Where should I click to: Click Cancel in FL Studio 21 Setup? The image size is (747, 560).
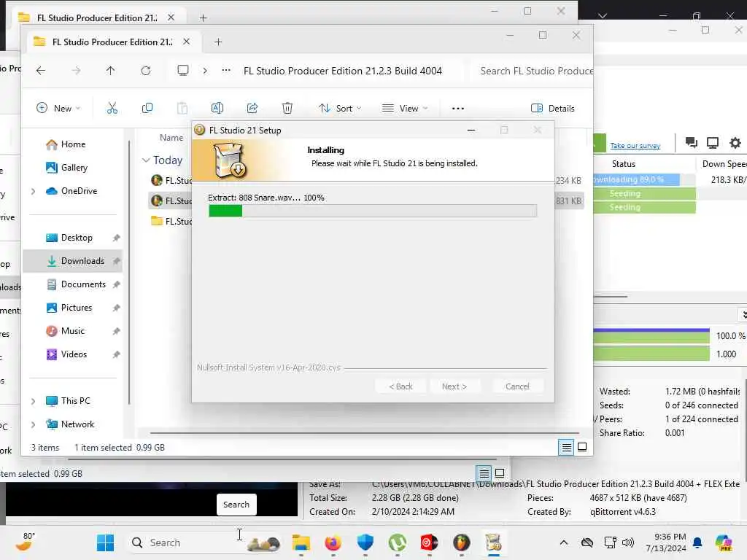[x=517, y=386]
